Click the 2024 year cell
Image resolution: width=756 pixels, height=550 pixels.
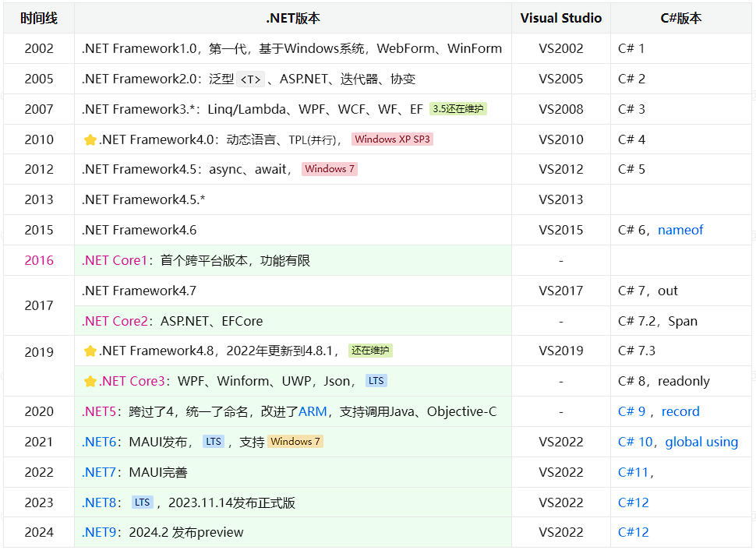pos(39,532)
